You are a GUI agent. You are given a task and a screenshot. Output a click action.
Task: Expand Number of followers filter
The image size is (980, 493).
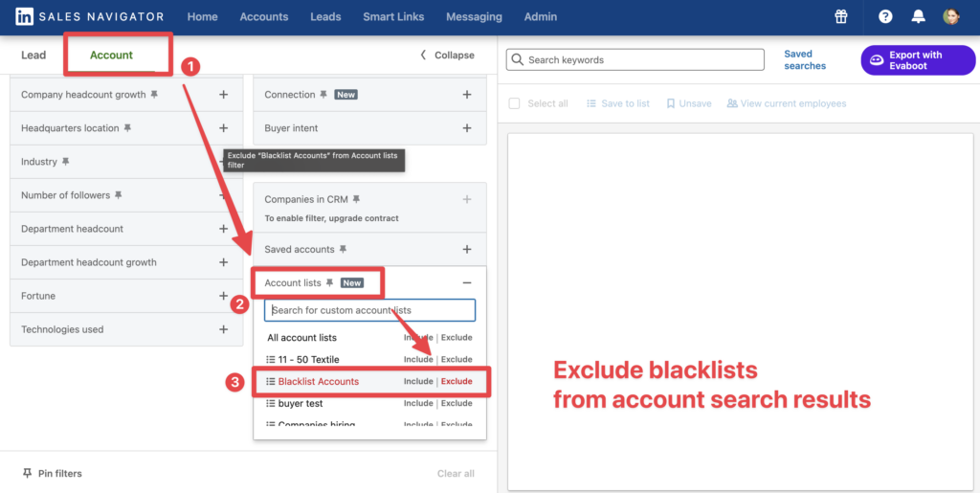click(223, 195)
